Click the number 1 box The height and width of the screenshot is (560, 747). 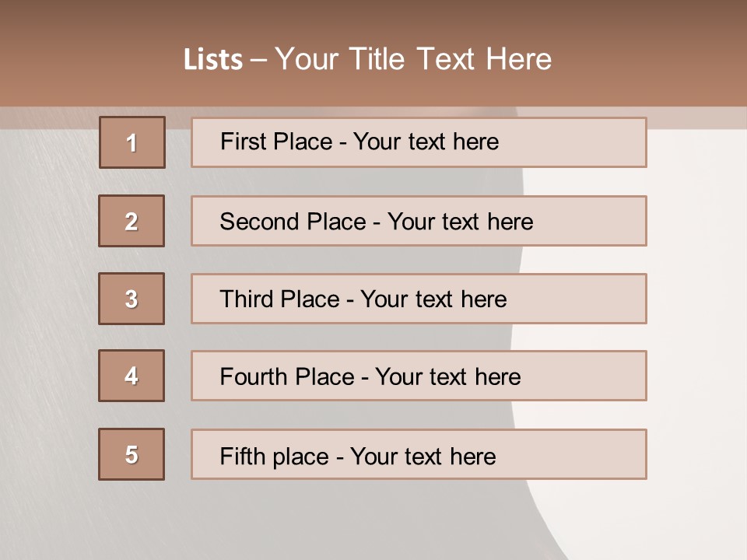pos(132,142)
